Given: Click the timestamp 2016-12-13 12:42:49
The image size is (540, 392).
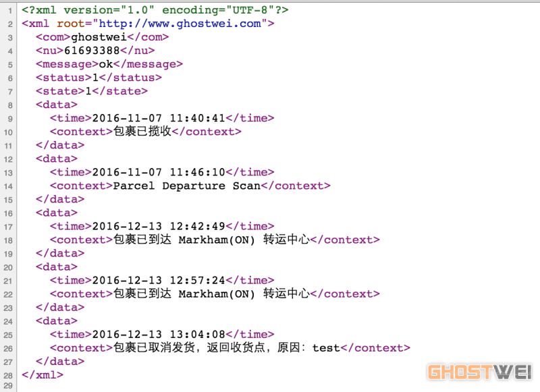Looking at the screenshot, I should (x=158, y=226).
